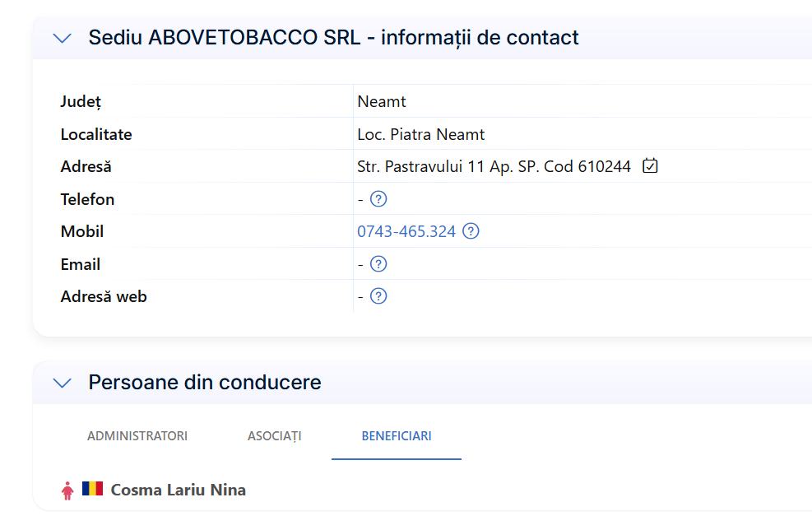Open Cosma Lariu Nina's profile
Viewport: 812px width, 516px height.
tap(179, 490)
